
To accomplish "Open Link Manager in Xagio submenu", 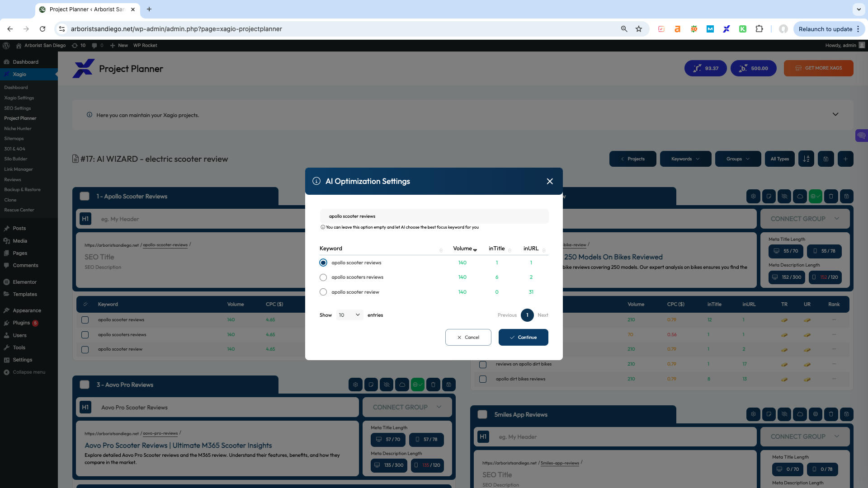I will coord(19,169).
